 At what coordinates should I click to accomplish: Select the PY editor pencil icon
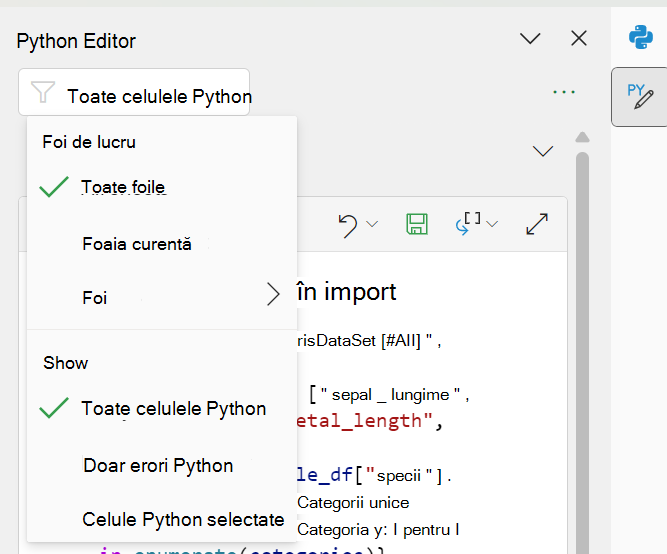(x=640, y=96)
